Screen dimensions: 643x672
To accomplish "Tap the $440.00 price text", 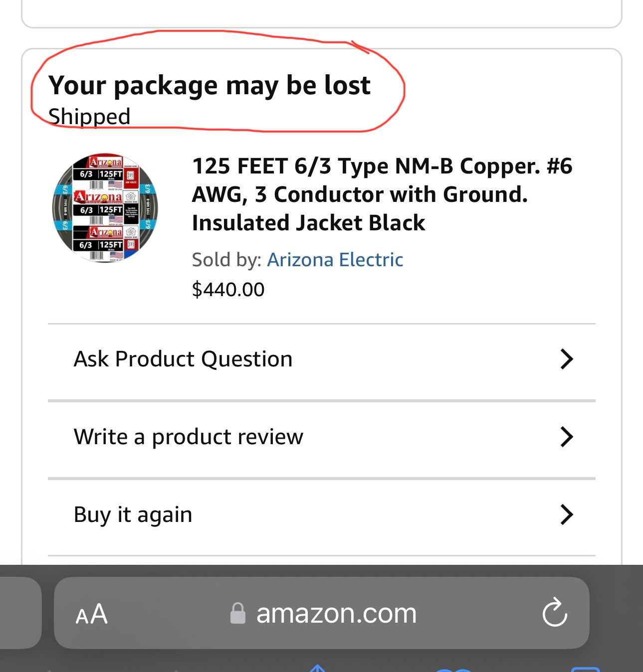I will point(228,290).
